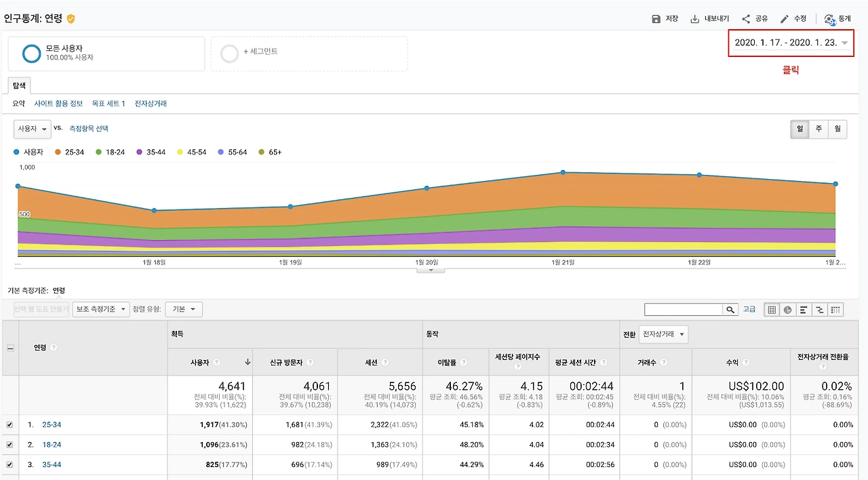
Task: Click the 55-64 blue legend dot
Action: (221, 153)
